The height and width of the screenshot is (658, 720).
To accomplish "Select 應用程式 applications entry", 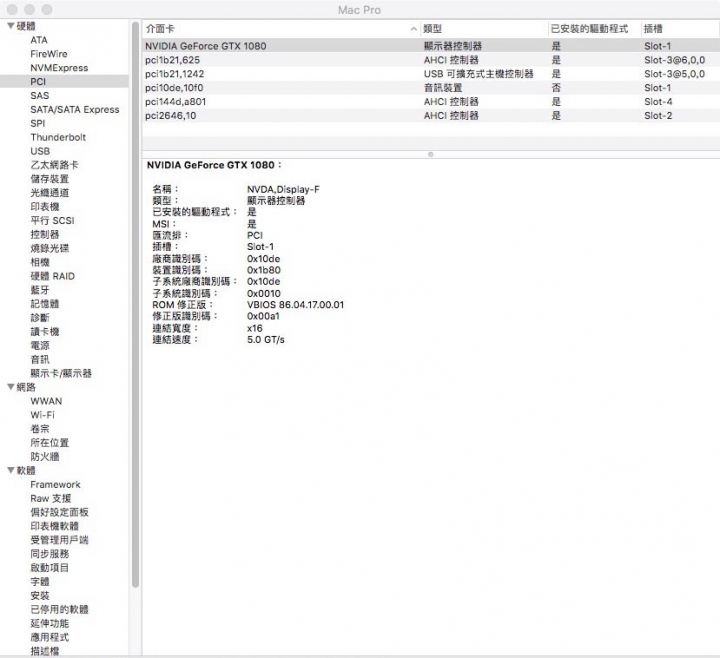I will pos(50,637).
